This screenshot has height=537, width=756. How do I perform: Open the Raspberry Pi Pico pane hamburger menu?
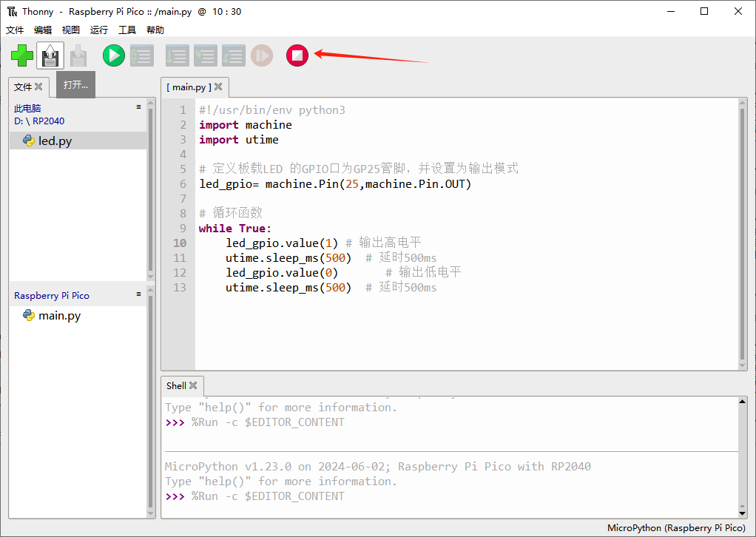click(138, 294)
